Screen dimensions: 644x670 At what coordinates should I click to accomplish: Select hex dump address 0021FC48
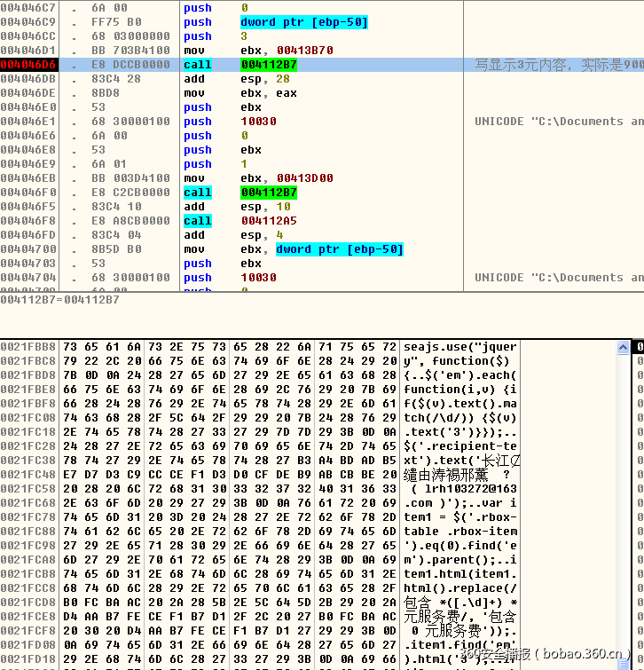coord(27,474)
